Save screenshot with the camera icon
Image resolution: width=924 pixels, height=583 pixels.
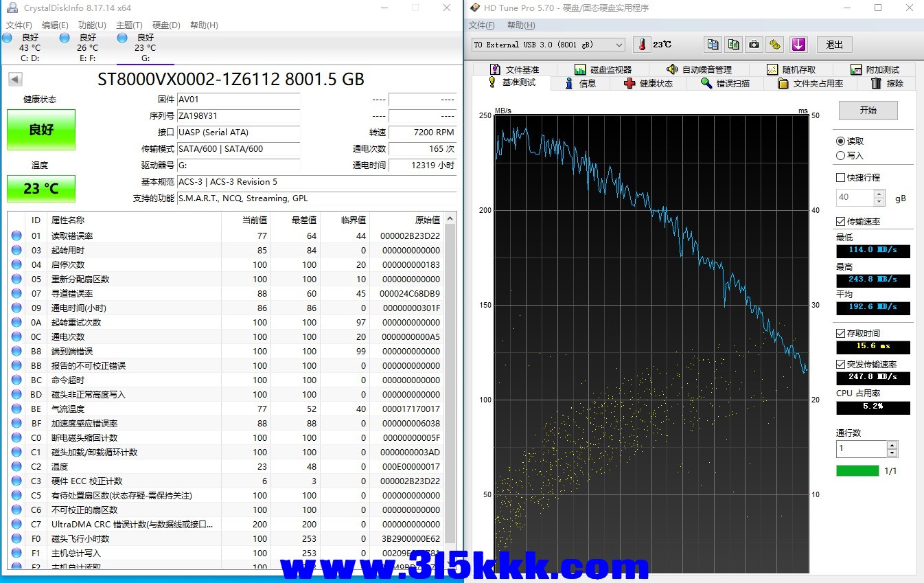pos(754,45)
